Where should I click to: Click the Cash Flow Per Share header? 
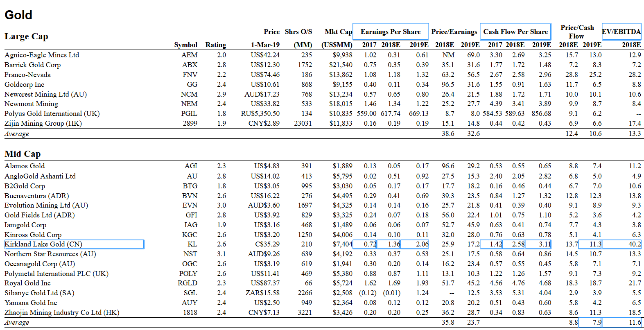pos(515,32)
